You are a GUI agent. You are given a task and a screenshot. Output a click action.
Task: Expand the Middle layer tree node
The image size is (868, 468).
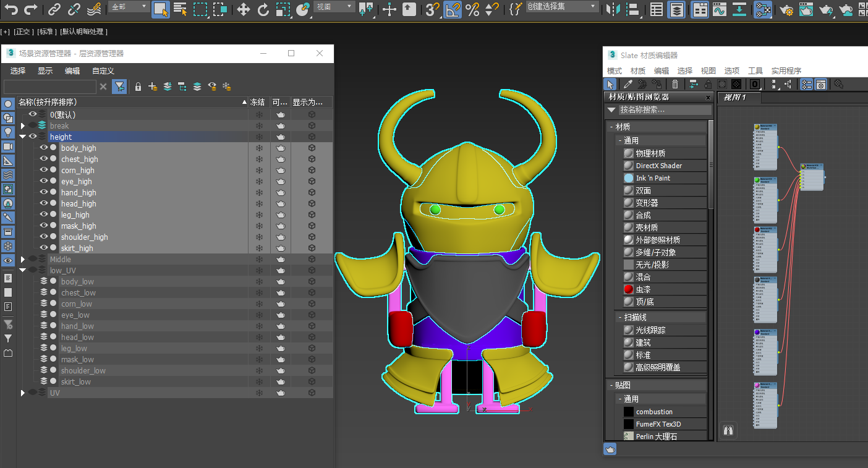point(23,259)
